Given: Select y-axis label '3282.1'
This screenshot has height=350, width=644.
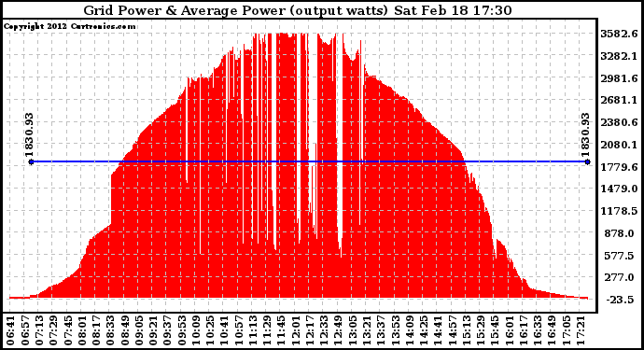Looking at the screenshot, I should [x=619, y=56].
